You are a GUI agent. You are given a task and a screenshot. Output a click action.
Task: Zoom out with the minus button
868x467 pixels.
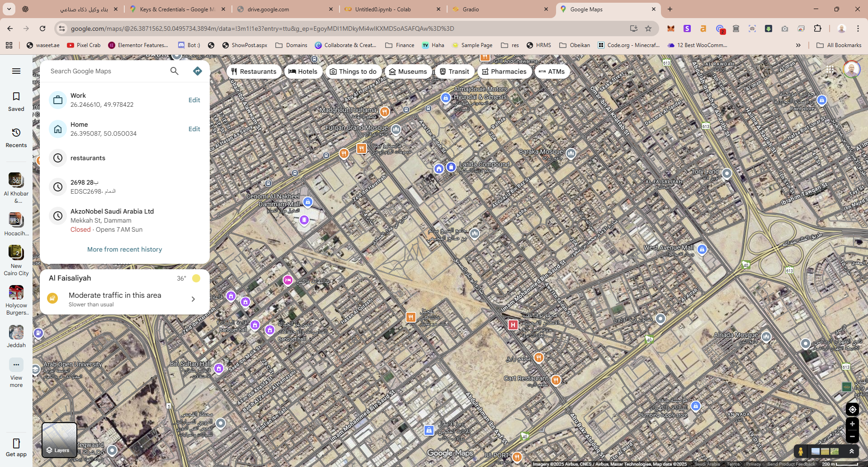click(852, 437)
